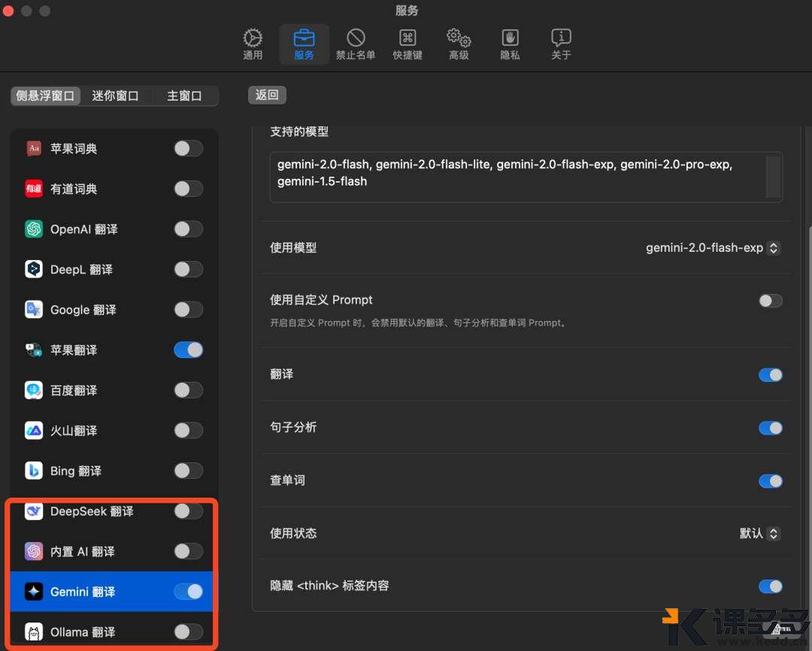Select the 百度翻译 list row label
812x651 pixels.
pyautogui.click(x=74, y=390)
